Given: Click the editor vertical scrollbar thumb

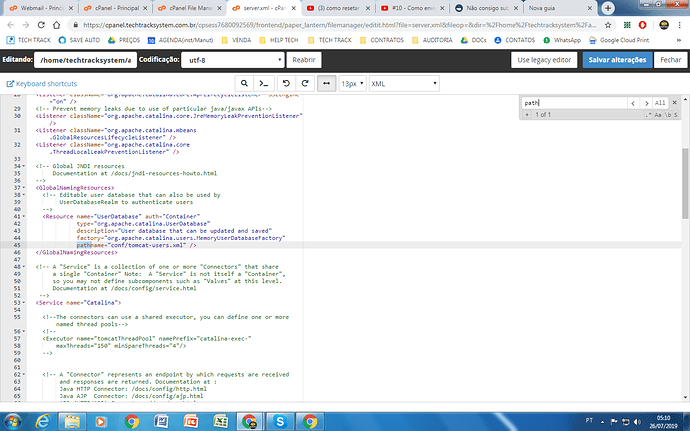Looking at the screenshot, I should [x=685, y=183].
